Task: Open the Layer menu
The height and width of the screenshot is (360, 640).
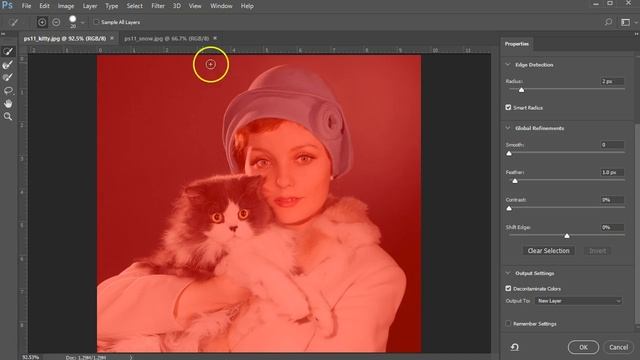Action: (90, 6)
